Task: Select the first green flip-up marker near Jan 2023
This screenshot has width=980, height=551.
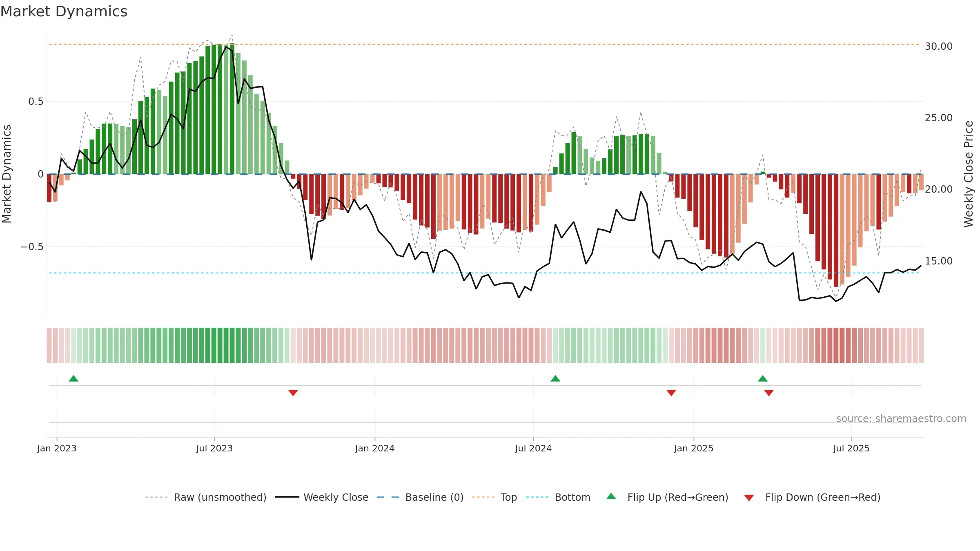Action: point(73,379)
